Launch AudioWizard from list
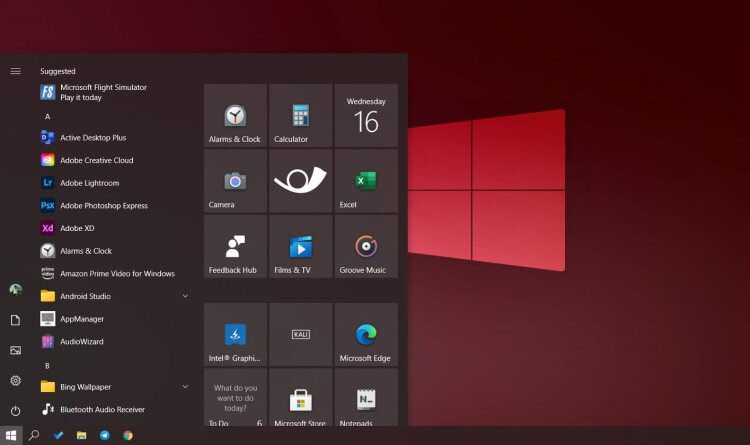Image resolution: width=750 pixels, height=445 pixels. point(115,342)
